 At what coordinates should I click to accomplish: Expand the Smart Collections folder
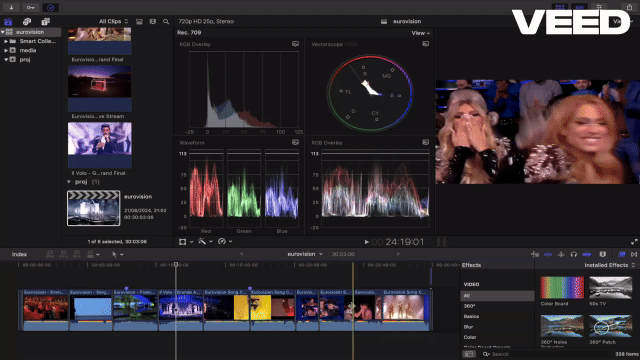[6, 41]
